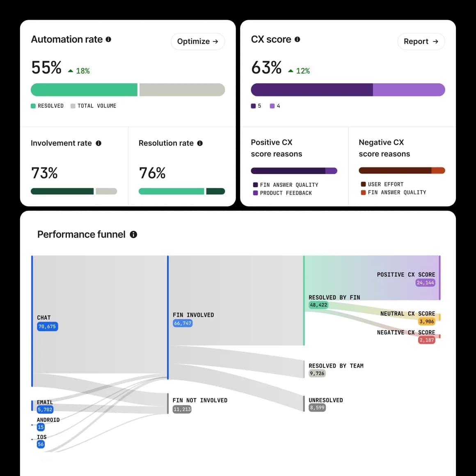Image resolution: width=476 pixels, height=476 pixels.
Task: Click the FIN ANSWER QUALITY legend marker
Action: pyautogui.click(x=255, y=185)
